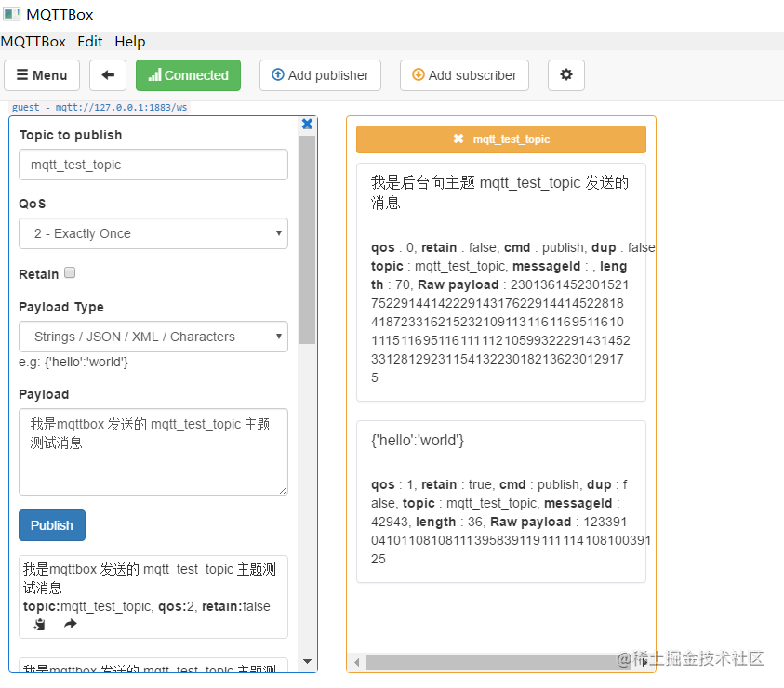This screenshot has height=688, width=784.
Task: Close the publisher panel with blue X
Action: click(x=307, y=124)
